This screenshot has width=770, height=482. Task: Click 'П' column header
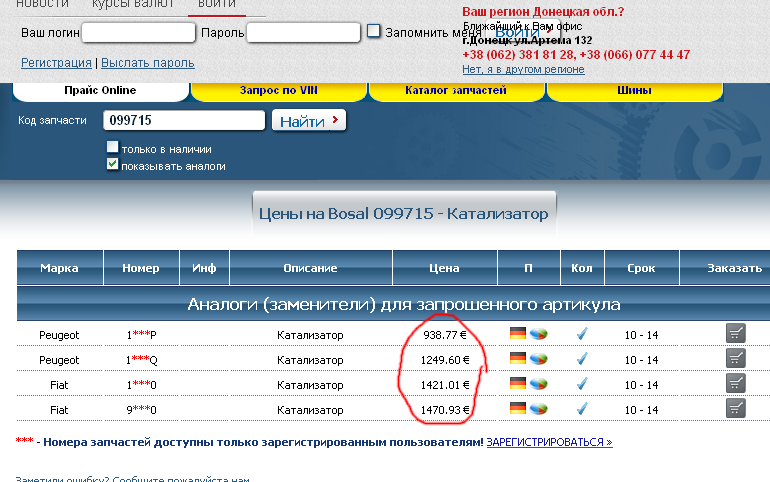[528, 268]
